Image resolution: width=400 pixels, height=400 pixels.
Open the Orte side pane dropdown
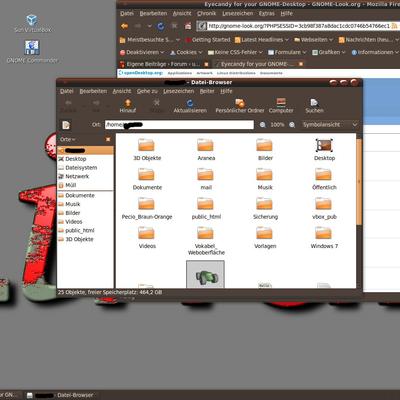(x=68, y=139)
